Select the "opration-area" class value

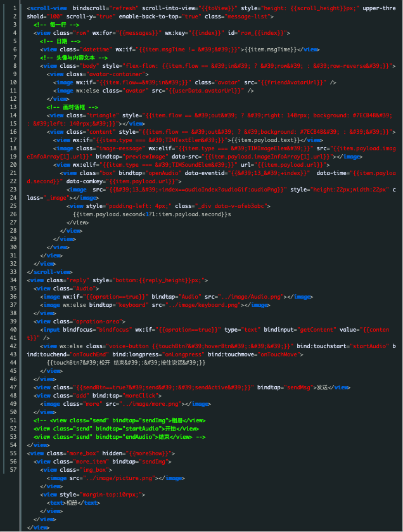coord(98,321)
